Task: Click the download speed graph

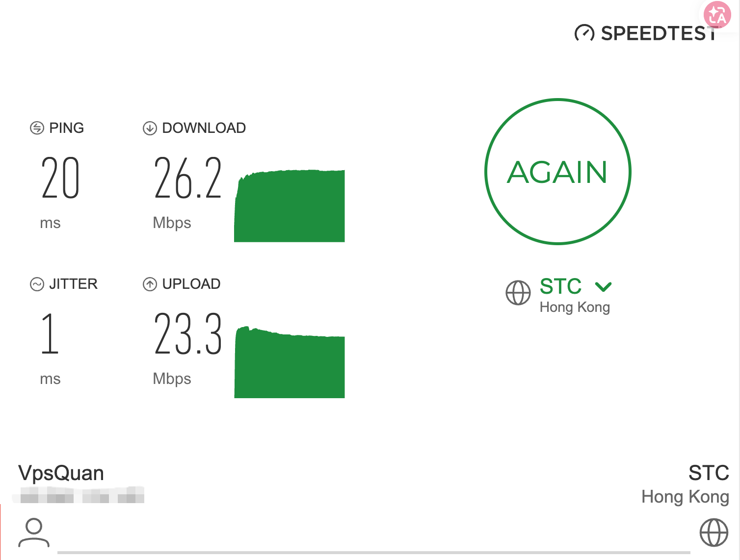Action: pos(290,206)
